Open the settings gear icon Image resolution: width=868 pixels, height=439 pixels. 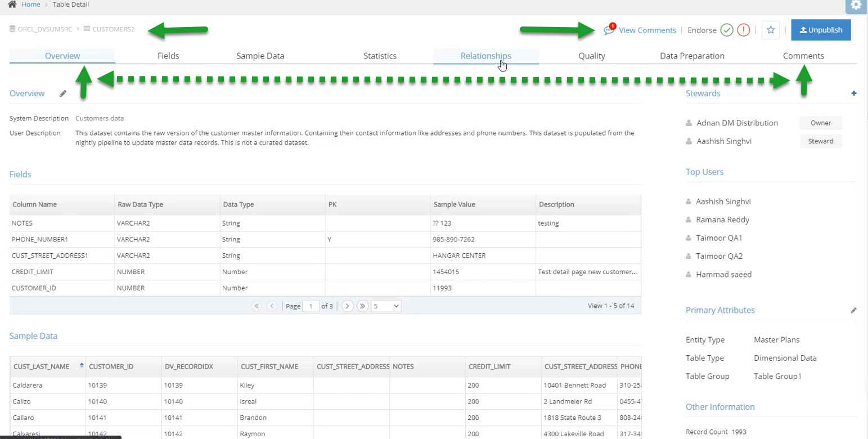(856, 5)
